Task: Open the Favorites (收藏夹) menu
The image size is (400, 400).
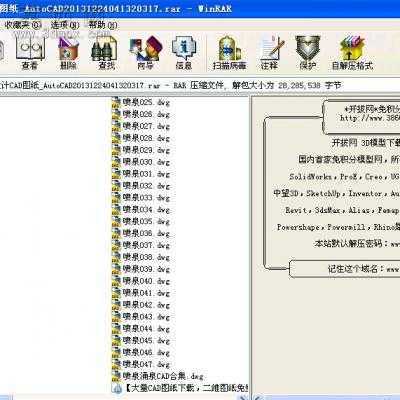Action: coord(23,25)
